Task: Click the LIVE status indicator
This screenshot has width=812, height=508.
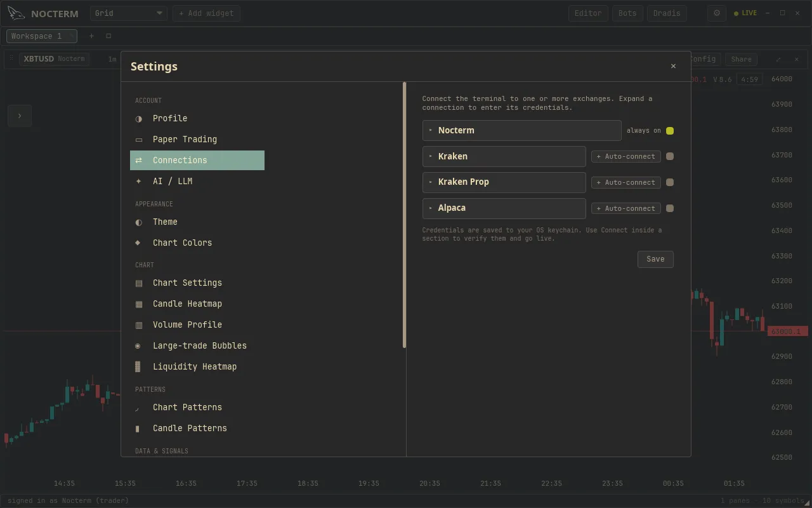Action: (745, 13)
